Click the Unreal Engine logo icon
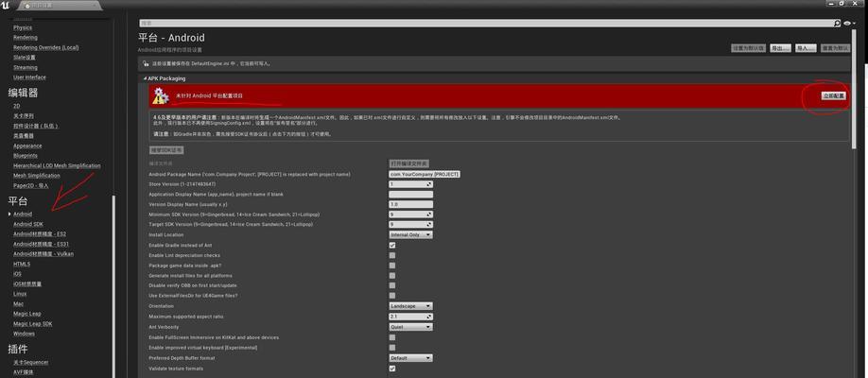 click(x=6, y=5)
